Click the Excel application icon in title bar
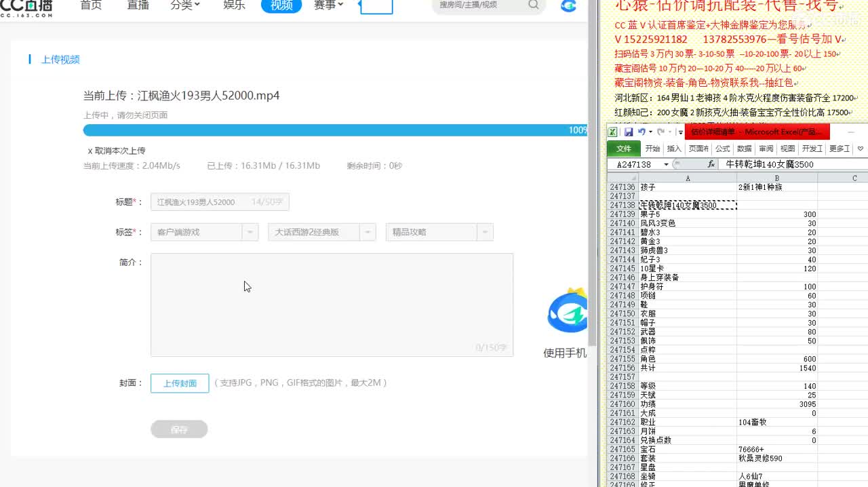This screenshot has width=868, height=487. coord(612,132)
